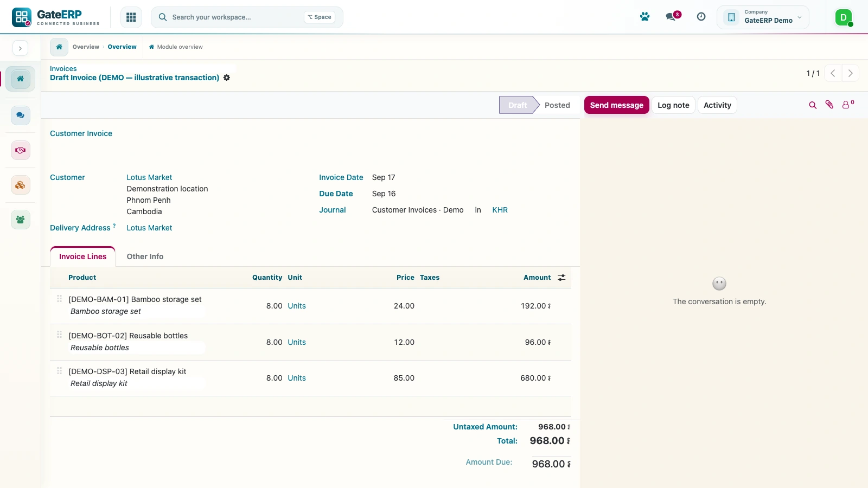Go to next record arrow

click(850, 73)
